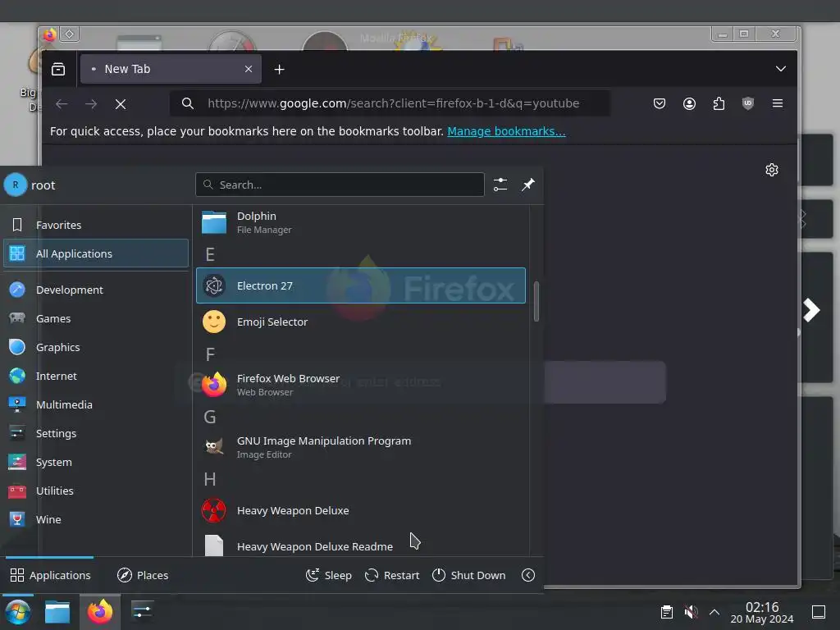
Task: Open the Internet category
Action: coord(96,376)
